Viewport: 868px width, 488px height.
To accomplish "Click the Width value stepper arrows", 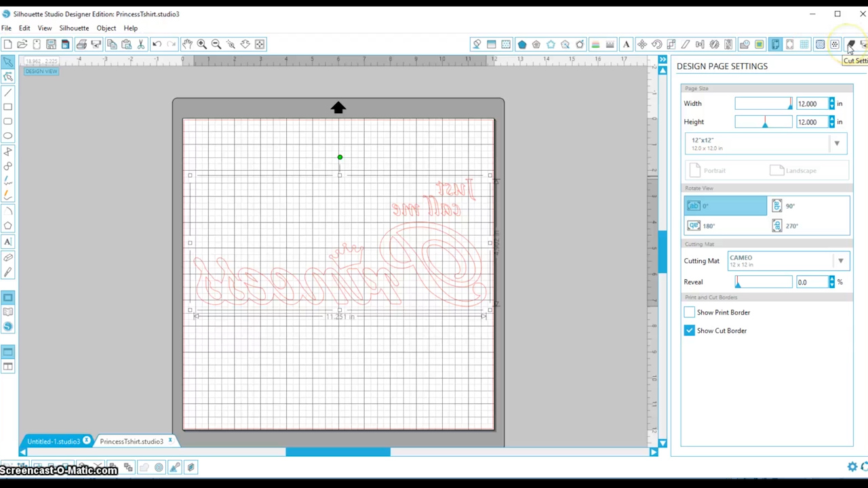I will (832, 104).
